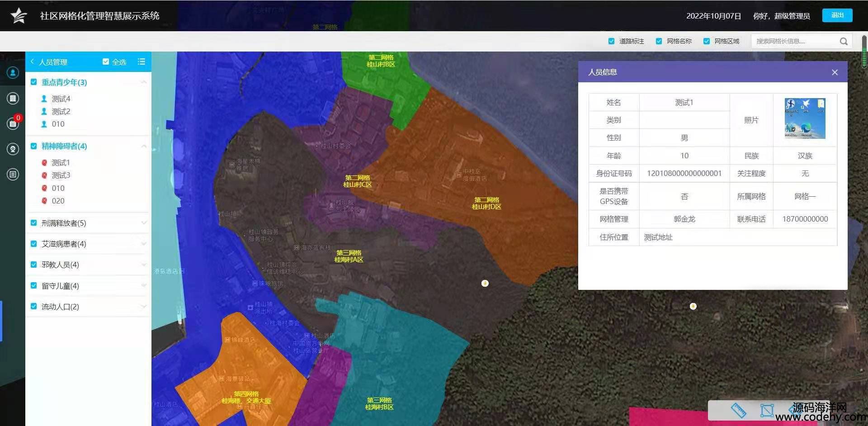Toggle the 道路标注 checkbox
The width and height of the screenshot is (868, 426).
pos(611,41)
